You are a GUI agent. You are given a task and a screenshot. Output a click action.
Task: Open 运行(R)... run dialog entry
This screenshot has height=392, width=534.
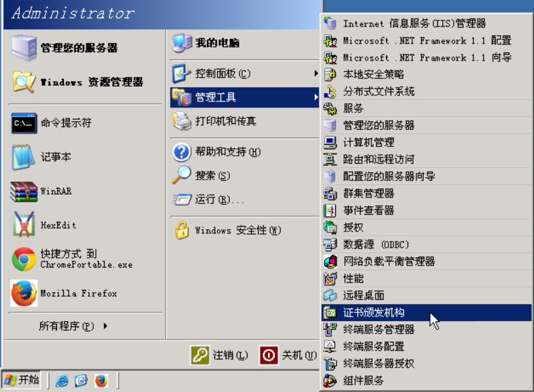(x=244, y=199)
